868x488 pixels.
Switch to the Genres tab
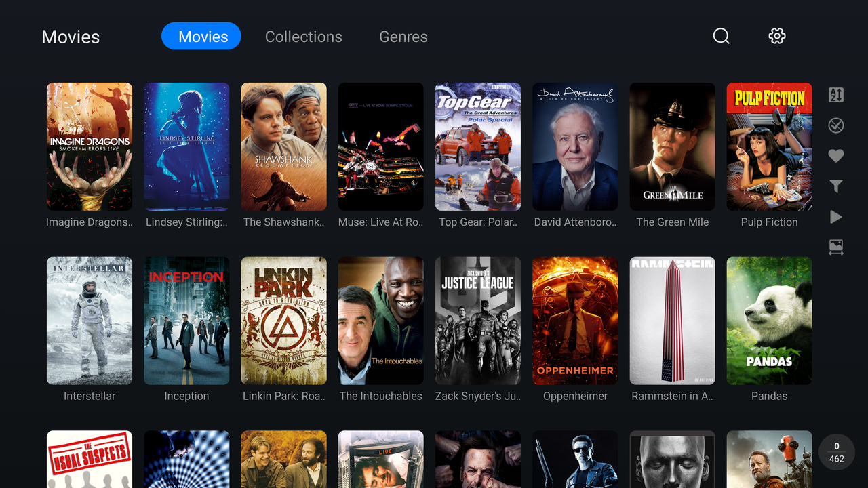click(403, 37)
